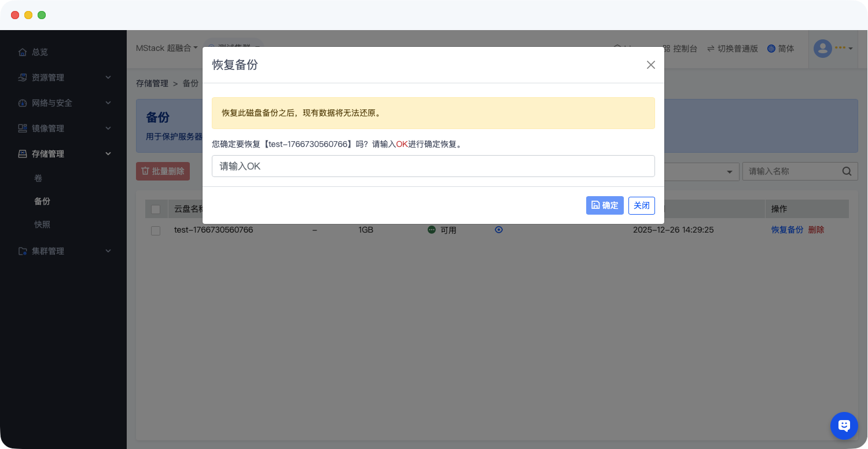This screenshot has width=868, height=449.
Task: Click the 确定 confirm button
Action: (605, 205)
